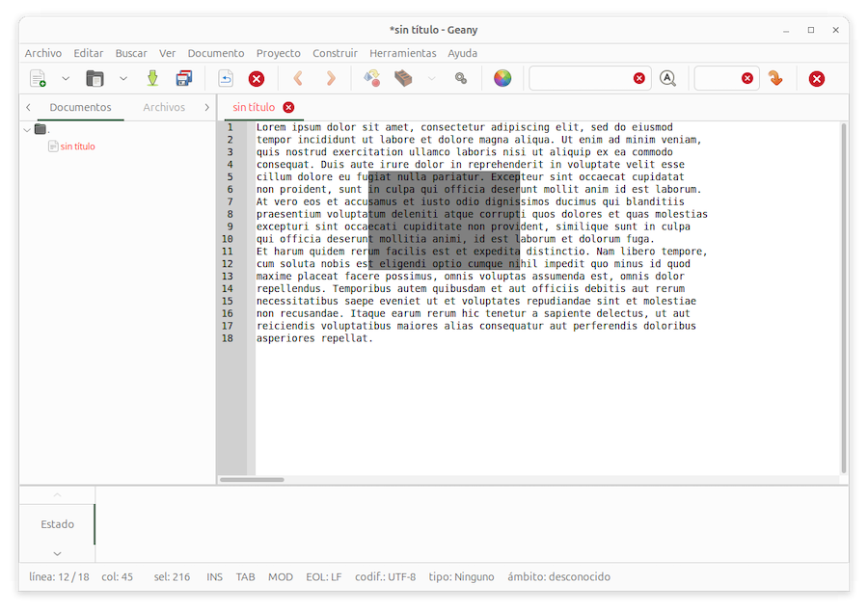
Task: Click the Execute gears icon
Action: click(461, 79)
